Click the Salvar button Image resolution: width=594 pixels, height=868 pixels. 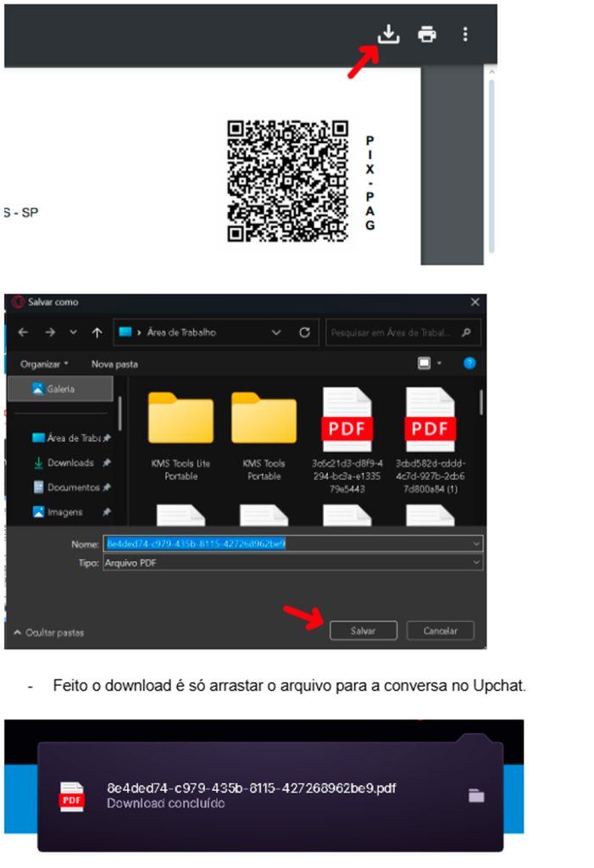pos(363,631)
